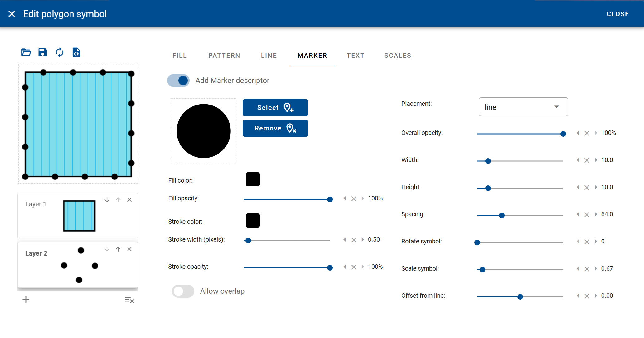Select the MARKER tab
The image size is (644, 338).
click(312, 56)
